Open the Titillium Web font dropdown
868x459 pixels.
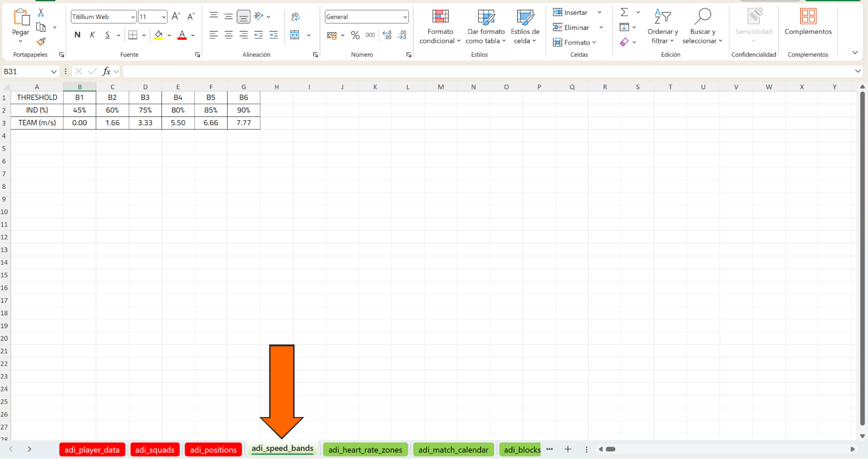coord(133,17)
